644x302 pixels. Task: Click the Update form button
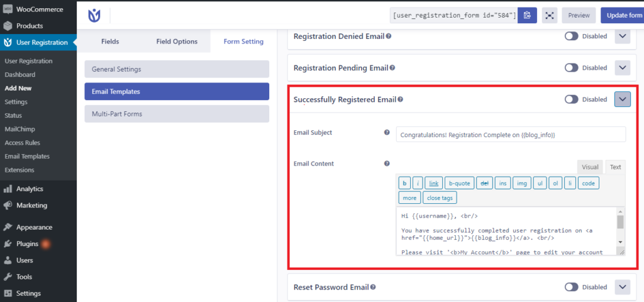coord(622,15)
